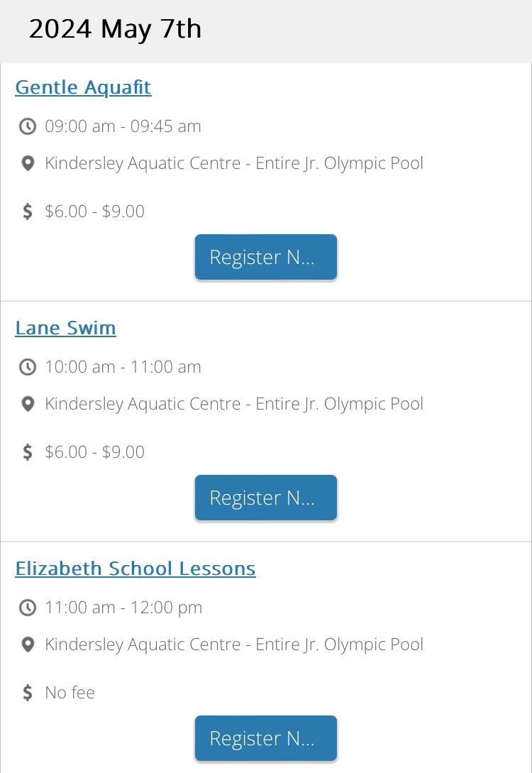The height and width of the screenshot is (773, 532).
Task: Click the location pin under Gentle Aquafit
Action: point(28,163)
